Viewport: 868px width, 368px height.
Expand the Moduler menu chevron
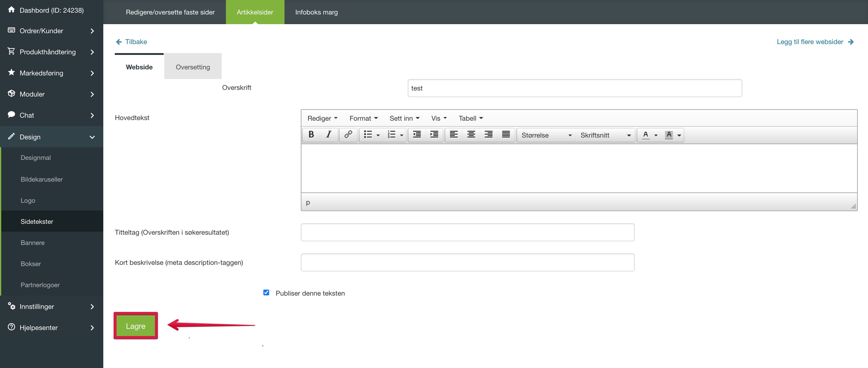tap(92, 94)
